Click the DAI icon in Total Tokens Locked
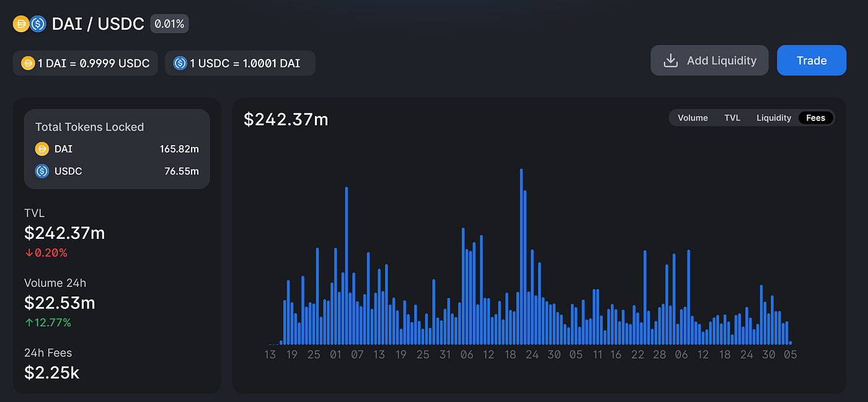Viewport: 868px width, 402px height. click(42, 149)
